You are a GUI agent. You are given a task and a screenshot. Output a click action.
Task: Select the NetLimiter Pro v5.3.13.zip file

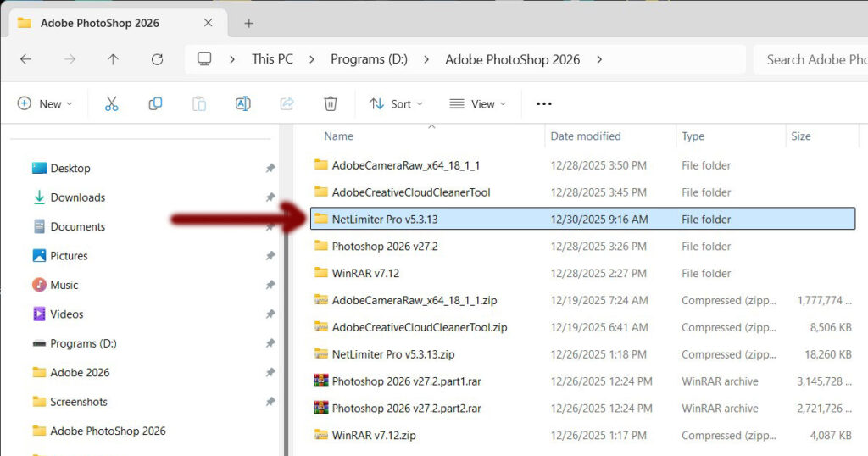393,354
